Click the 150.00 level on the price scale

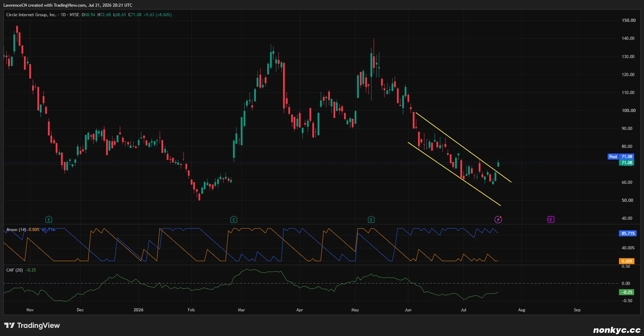(628, 20)
